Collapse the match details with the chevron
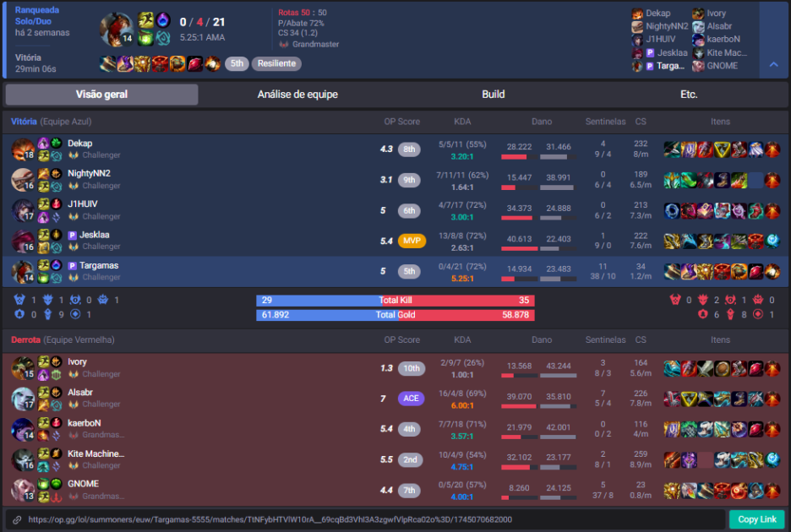 (x=773, y=64)
